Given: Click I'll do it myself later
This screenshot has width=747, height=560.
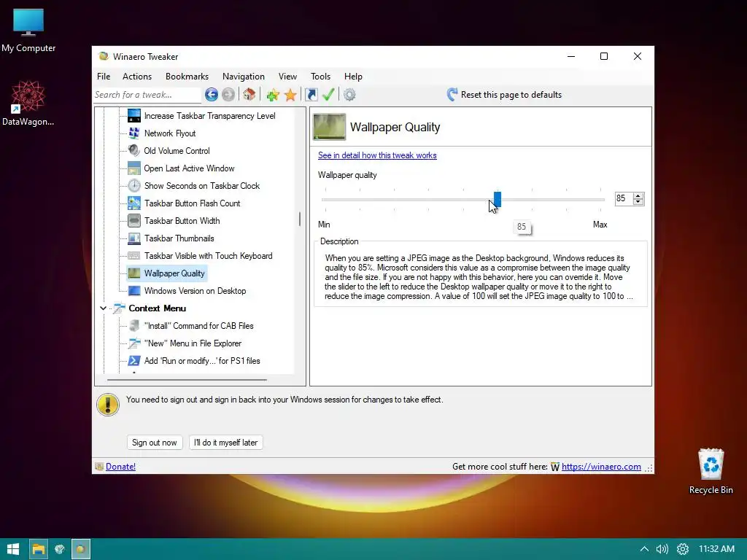Looking at the screenshot, I should coord(226,443).
